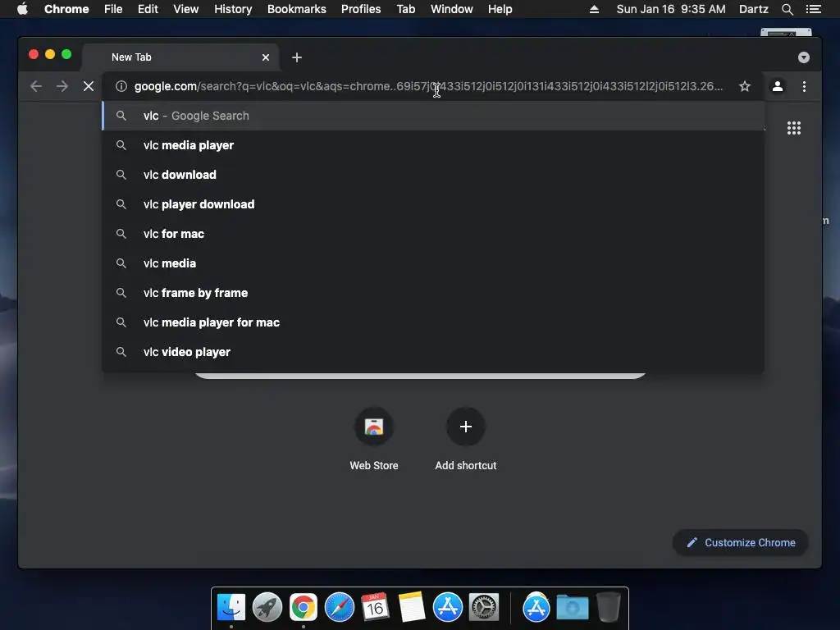Open Calendar from the dock
The image size is (840, 630).
click(x=375, y=608)
